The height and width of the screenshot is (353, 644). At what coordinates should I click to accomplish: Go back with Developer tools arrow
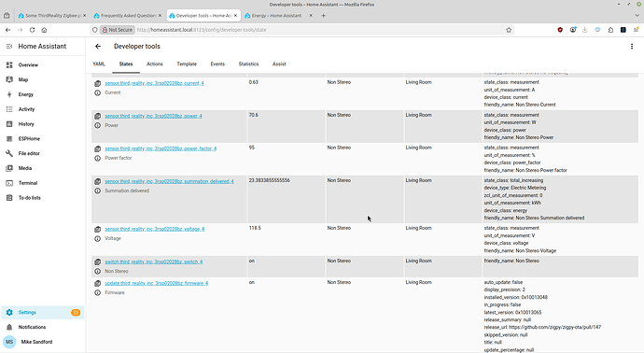(98, 47)
